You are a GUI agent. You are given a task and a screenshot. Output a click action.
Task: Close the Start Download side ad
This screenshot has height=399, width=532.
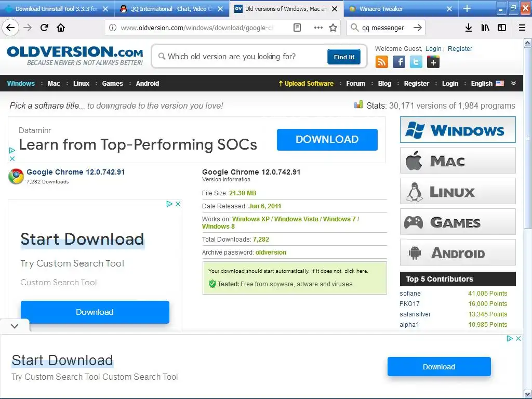[x=178, y=204]
